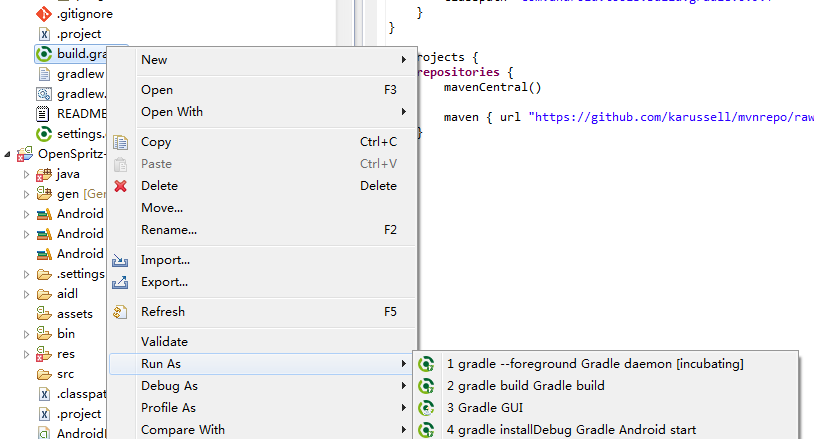Image resolution: width=814 pixels, height=439 pixels.
Task: Click the build.gradle file icon in tree
Action: pos(44,54)
